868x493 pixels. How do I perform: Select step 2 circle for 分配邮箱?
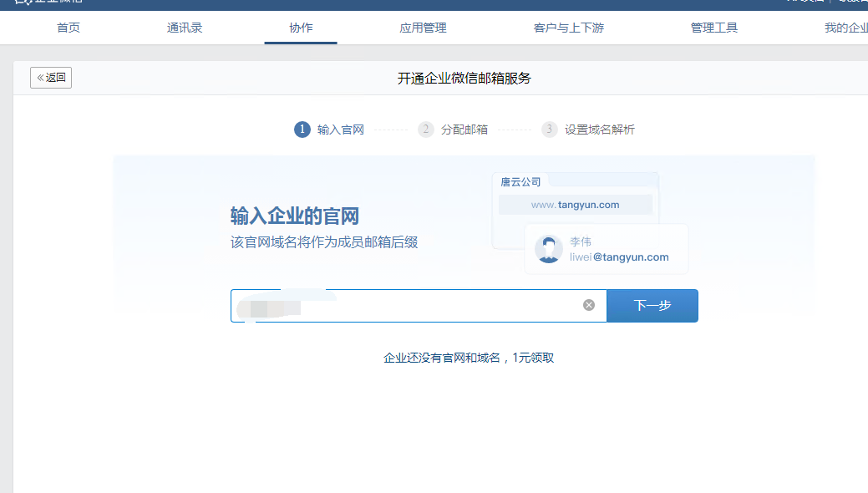coord(426,130)
